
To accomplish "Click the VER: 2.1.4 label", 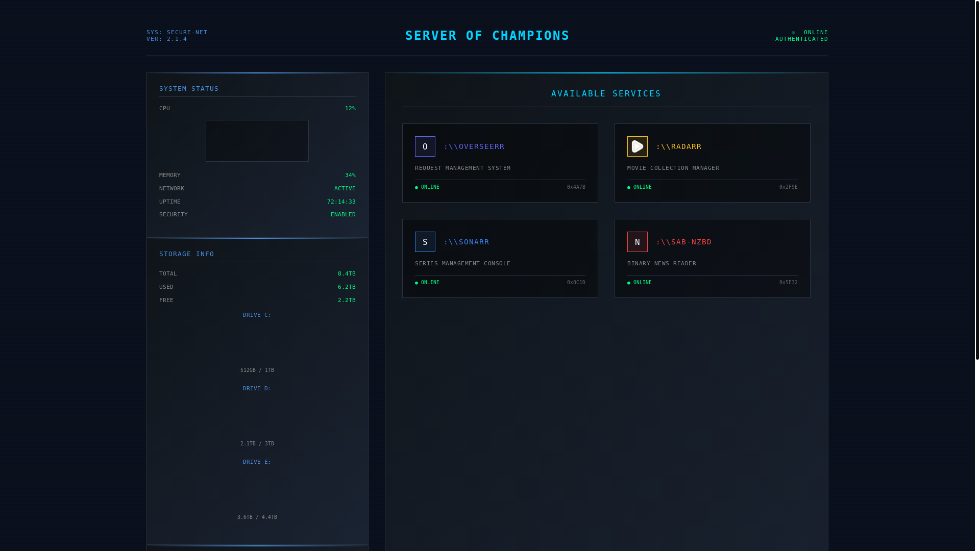I will [x=167, y=39].
